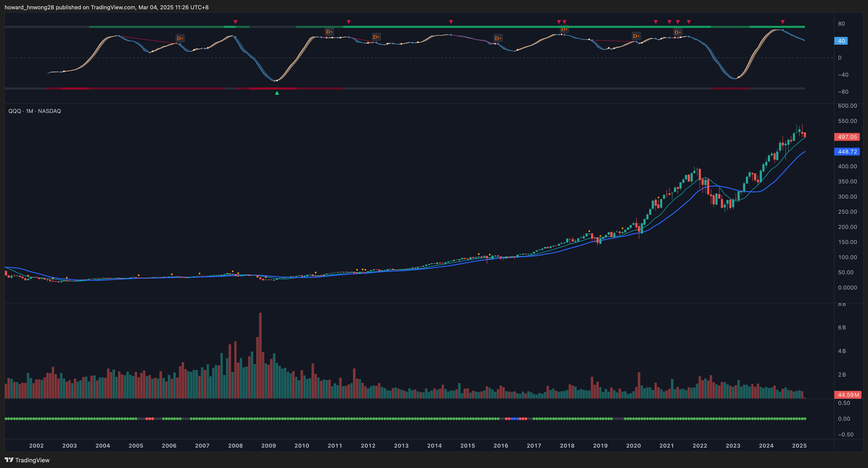The width and height of the screenshot is (868, 468).
Task: Click the 400.00 price scale value
Action: coord(847,166)
